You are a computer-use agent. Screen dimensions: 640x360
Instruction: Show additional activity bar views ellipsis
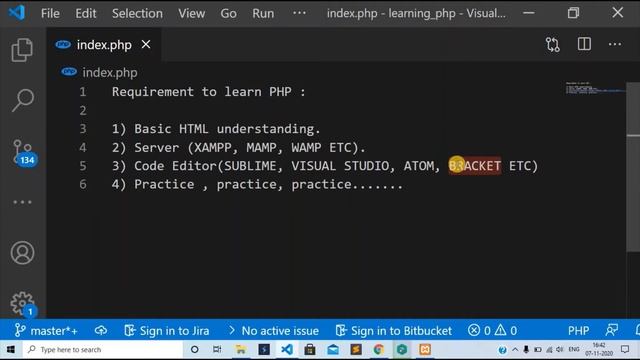tap(22, 202)
